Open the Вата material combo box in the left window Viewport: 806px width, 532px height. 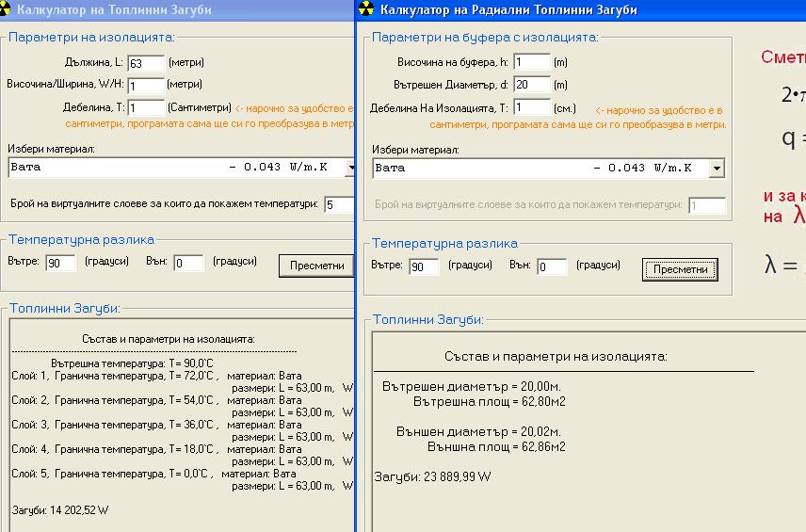tap(179, 168)
